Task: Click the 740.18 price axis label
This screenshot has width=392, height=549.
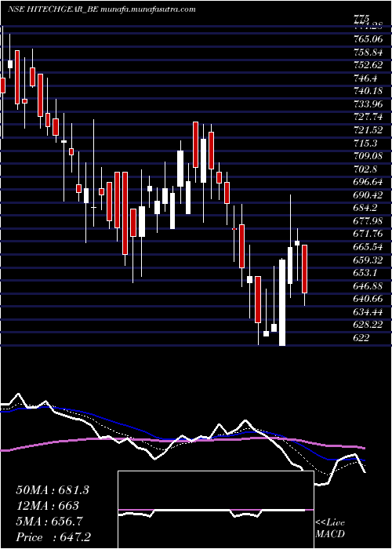Action: pos(368,91)
